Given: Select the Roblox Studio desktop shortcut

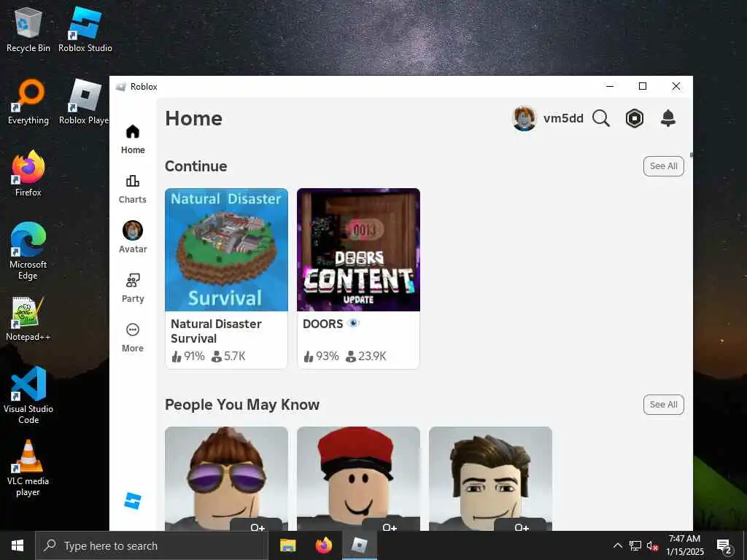Looking at the screenshot, I should point(85,29).
